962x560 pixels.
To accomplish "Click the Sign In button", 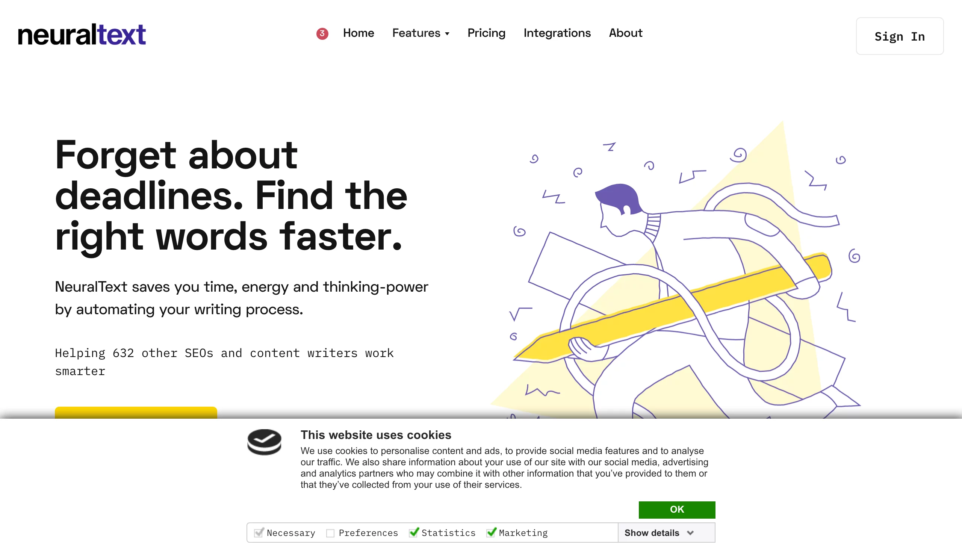I will pos(900,36).
